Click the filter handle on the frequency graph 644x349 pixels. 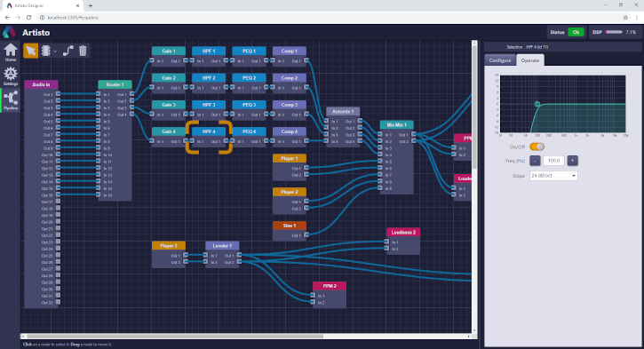pyautogui.click(x=537, y=104)
